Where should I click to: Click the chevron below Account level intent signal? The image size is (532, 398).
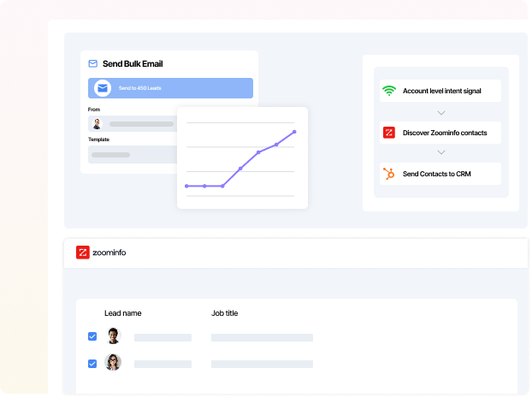click(x=440, y=112)
